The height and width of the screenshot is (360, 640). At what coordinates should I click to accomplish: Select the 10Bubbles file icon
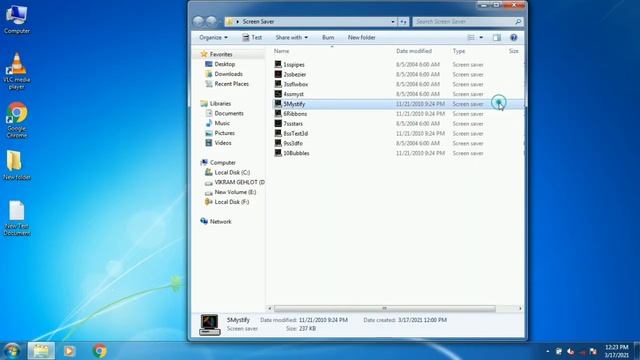tap(278, 153)
